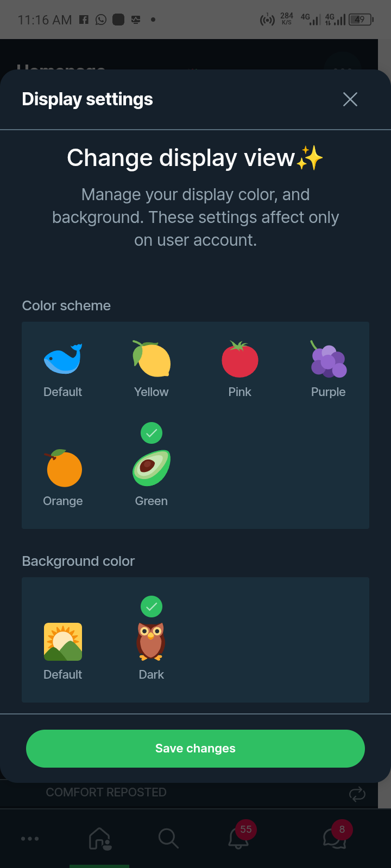Set background to Dark owl icon

click(151, 642)
